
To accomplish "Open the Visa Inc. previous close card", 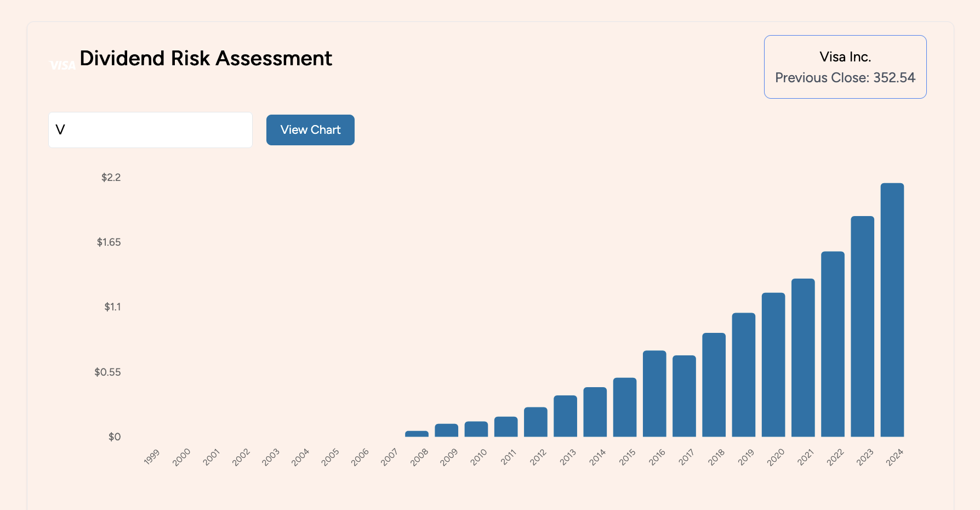I will 845,67.
